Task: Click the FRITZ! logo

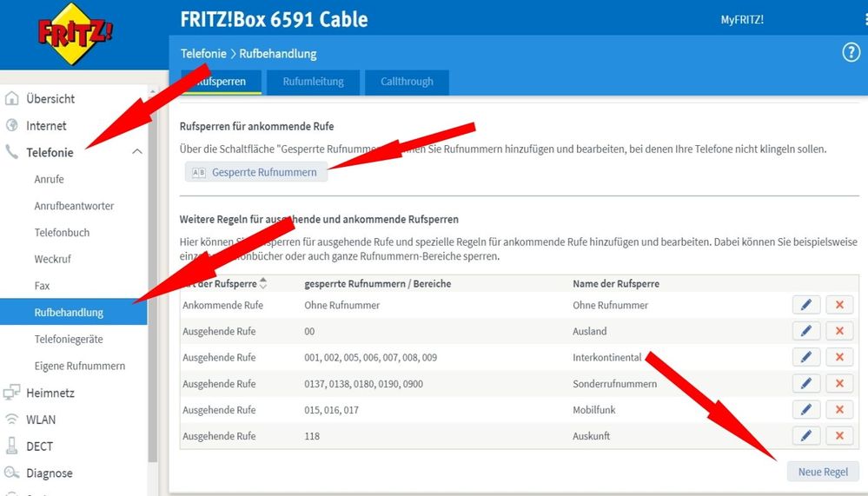Action: tap(75, 34)
